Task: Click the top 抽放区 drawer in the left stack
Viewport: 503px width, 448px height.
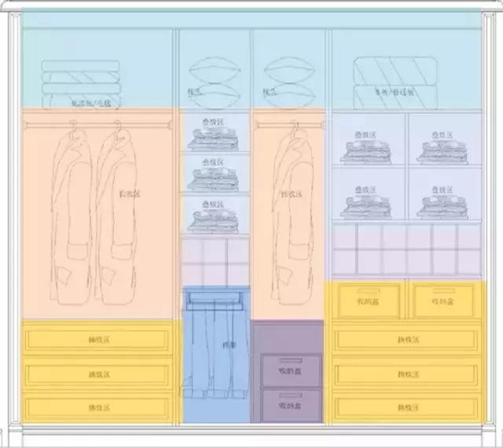Action: click(97, 339)
